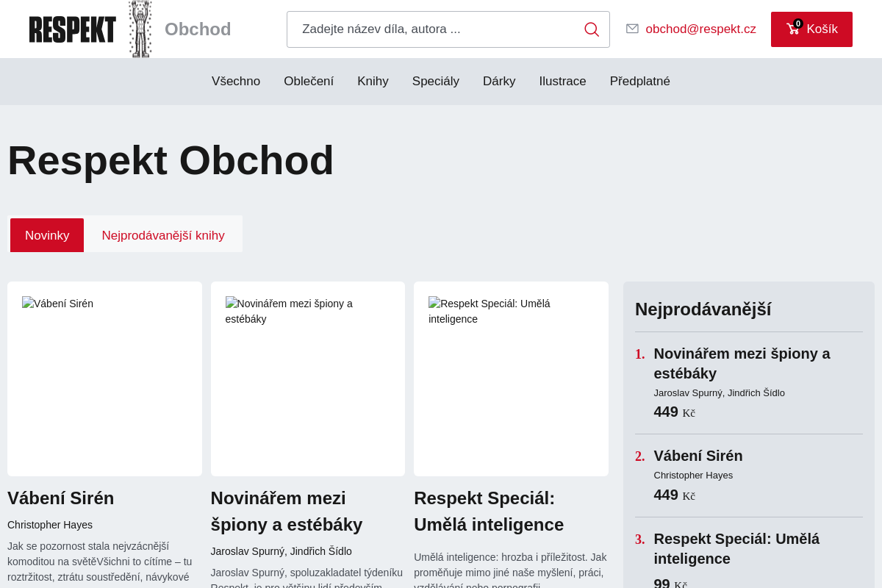
Task: Click the magnifier search icon
Action: click(592, 29)
